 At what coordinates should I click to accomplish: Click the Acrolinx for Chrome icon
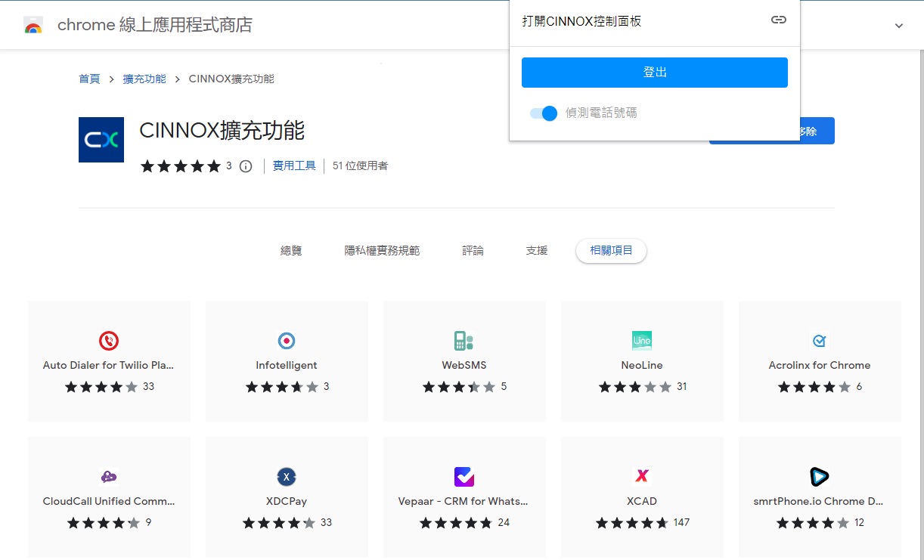point(820,341)
